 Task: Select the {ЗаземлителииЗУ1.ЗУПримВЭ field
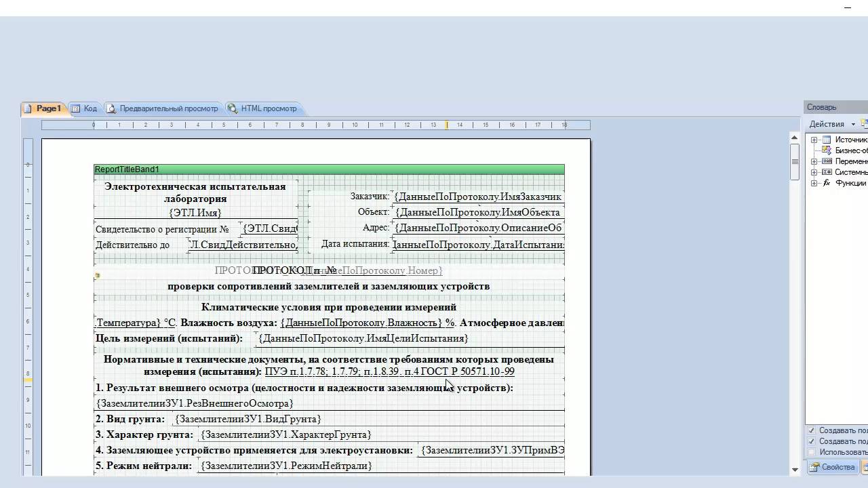(x=492, y=450)
